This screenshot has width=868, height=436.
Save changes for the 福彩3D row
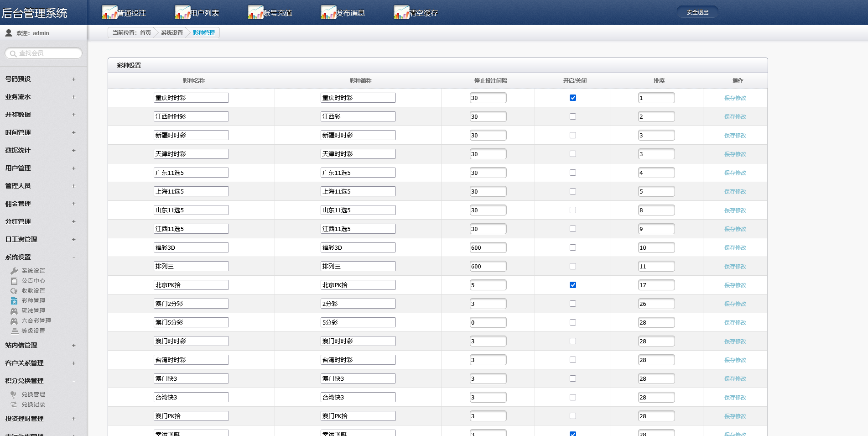click(735, 247)
